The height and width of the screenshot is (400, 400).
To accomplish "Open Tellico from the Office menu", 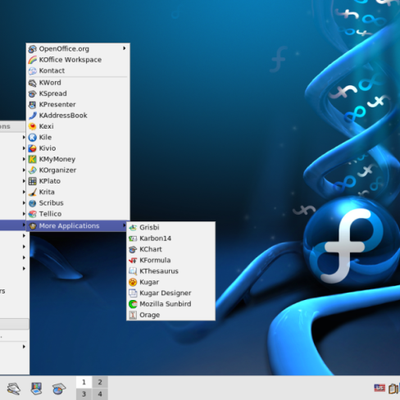I will (x=78, y=214).
